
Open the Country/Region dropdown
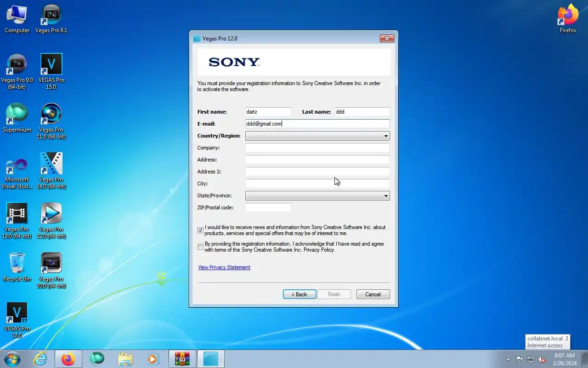coord(317,136)
